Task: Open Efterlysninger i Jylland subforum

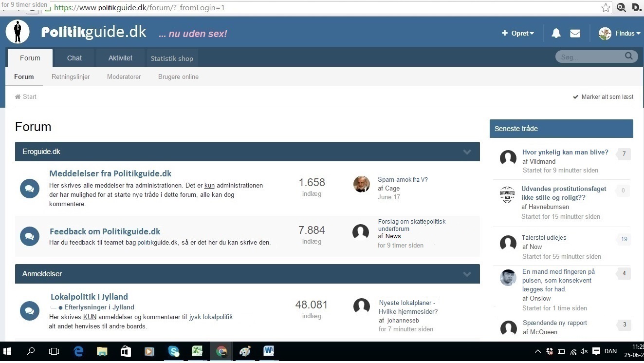Action: 99,307
